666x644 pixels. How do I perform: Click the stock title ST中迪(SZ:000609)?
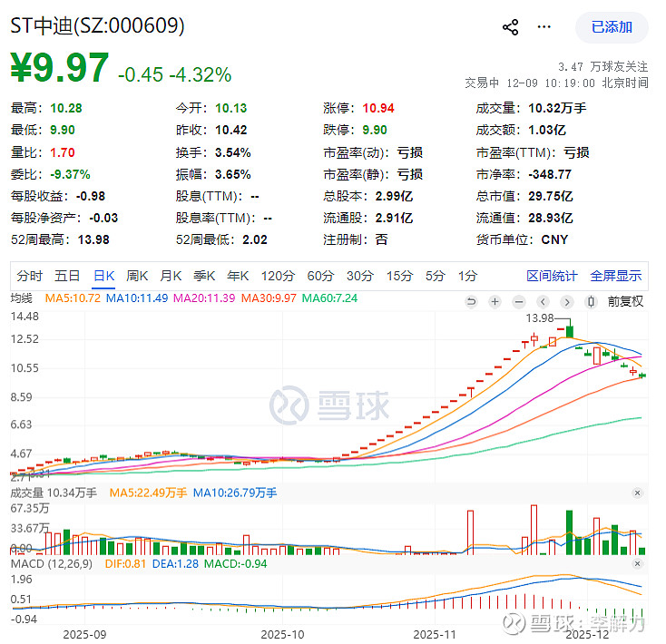97,26
